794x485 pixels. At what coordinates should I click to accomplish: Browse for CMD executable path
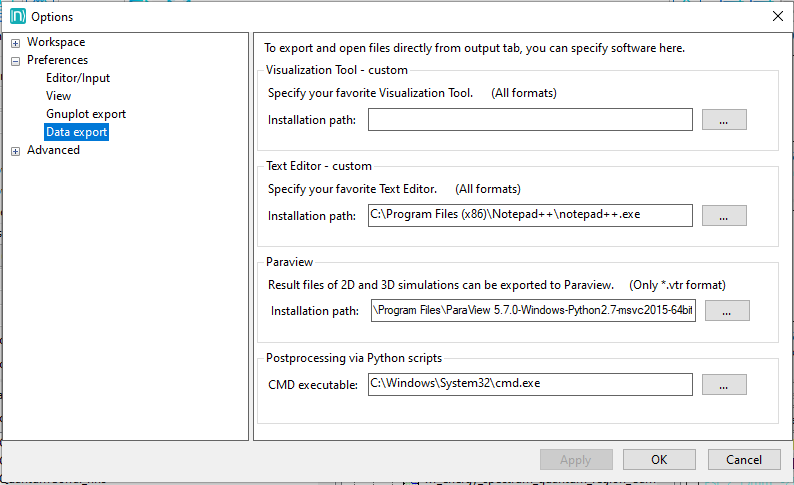click(724, 384)
